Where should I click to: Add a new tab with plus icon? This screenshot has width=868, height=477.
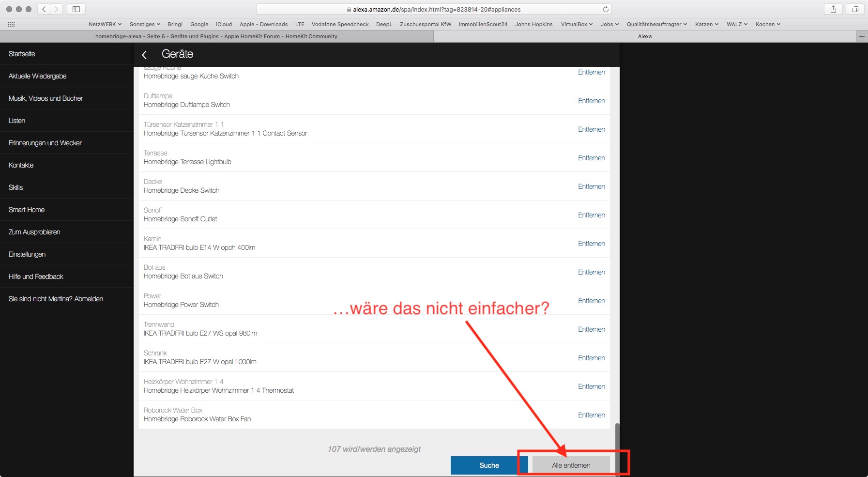click(862, 36)
